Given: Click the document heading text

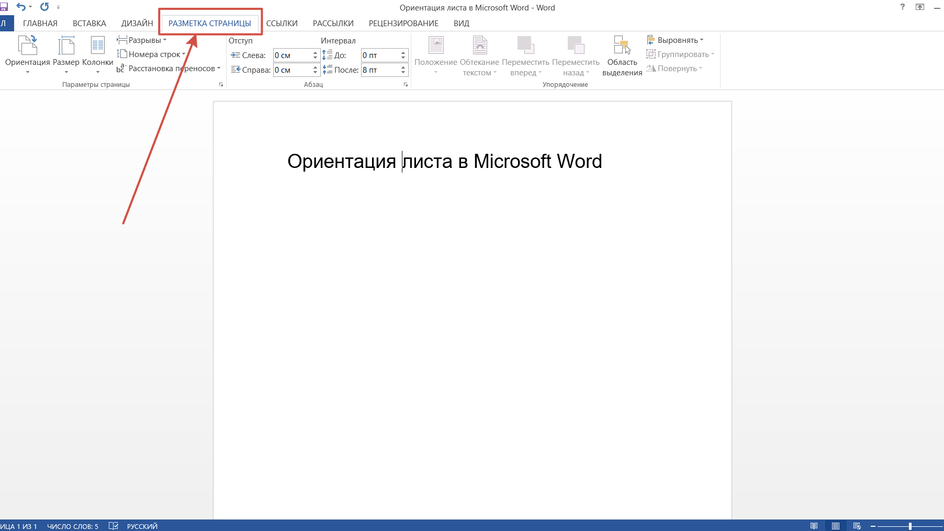Looking at the screenshot, I should pos(444,161).
